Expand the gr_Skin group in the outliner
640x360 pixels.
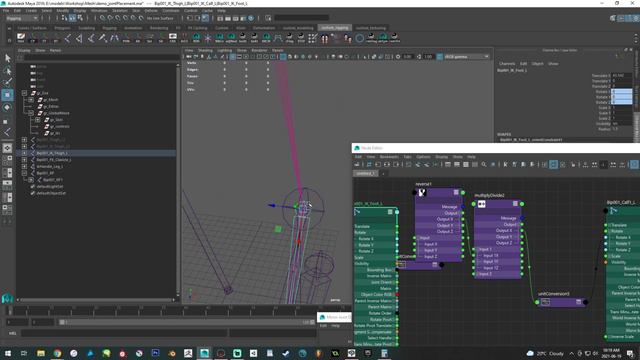(37, 120)
